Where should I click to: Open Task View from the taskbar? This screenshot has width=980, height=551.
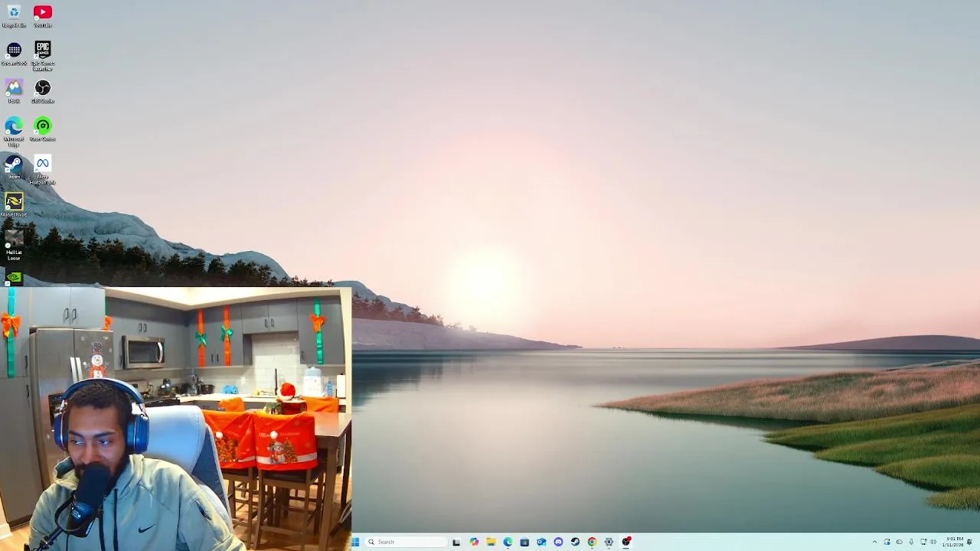[x=456, y=542]
